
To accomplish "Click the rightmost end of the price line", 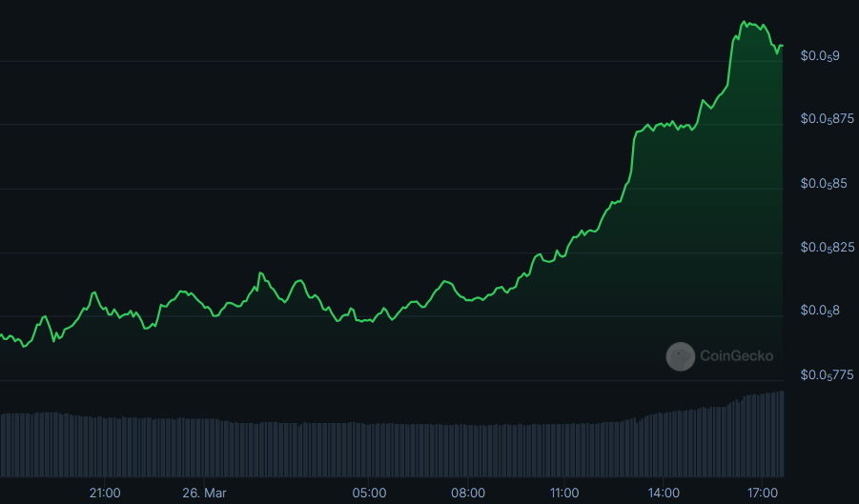I will tap(782, 46).
